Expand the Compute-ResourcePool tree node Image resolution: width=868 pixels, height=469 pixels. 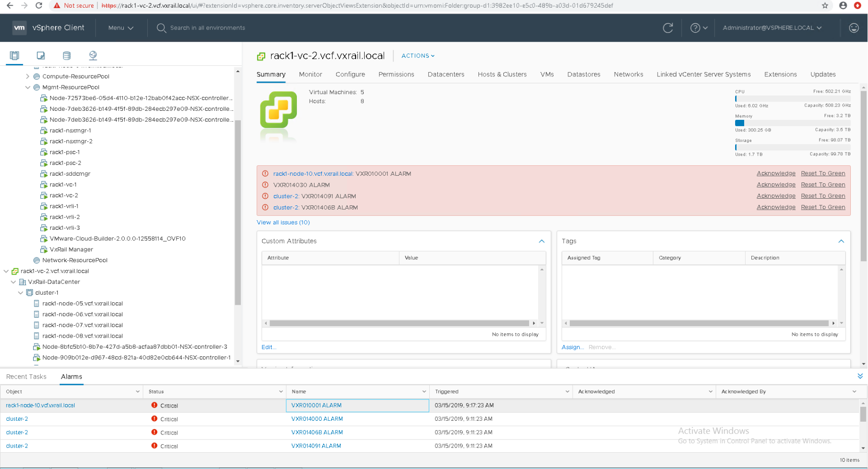(x=28, y=76)
